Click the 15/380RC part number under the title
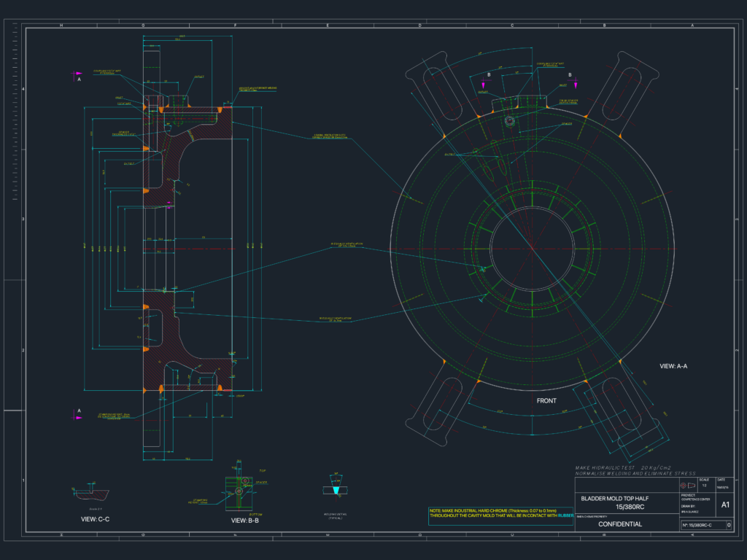Screen dimensions: 747x560 pos(630,507)
